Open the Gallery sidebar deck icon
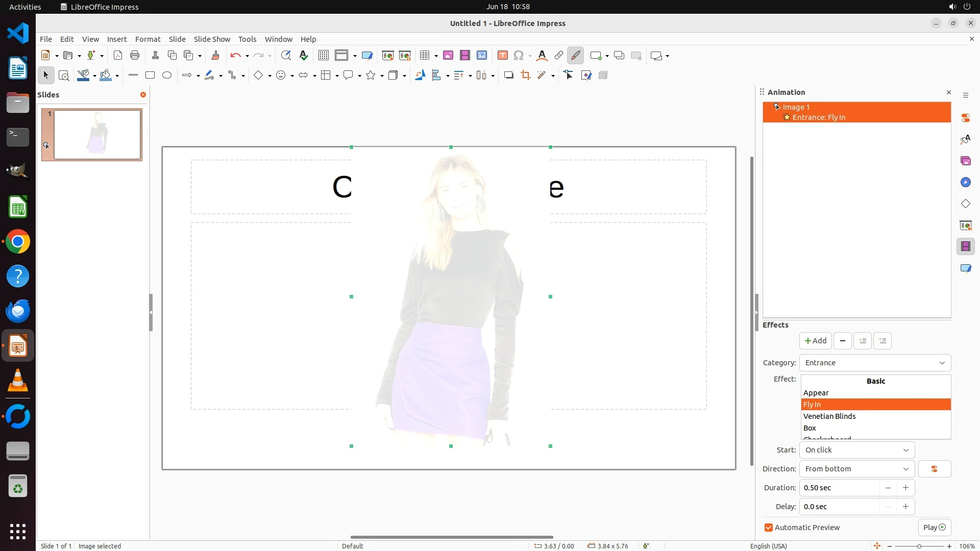Screen dimensions: 980x551 coord(965,161)
